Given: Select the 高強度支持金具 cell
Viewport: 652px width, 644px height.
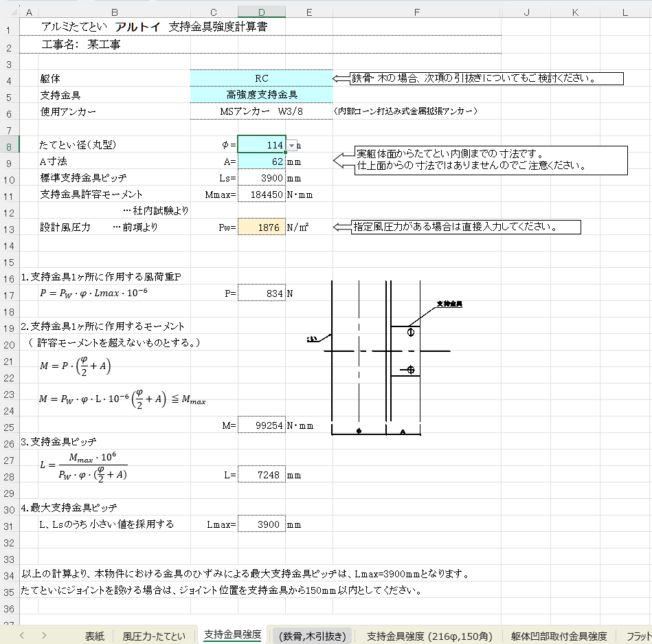Looking at the screenshot, I should (262, 95).
